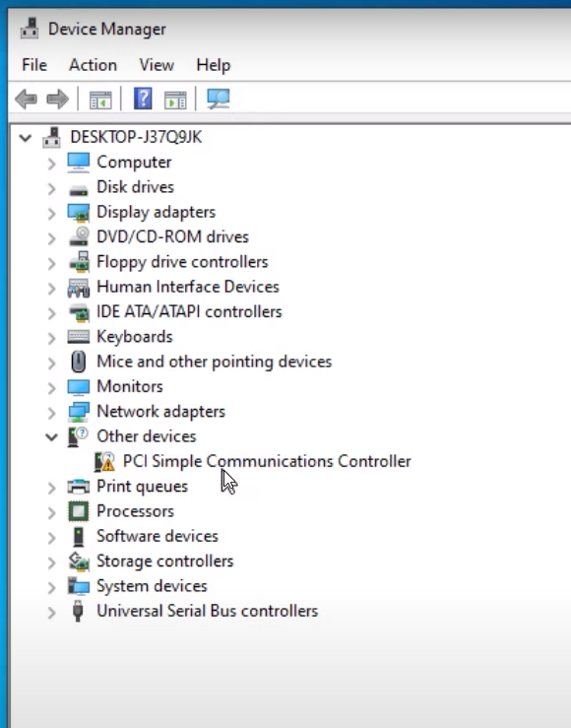Expand Universal Serial Bus controllers category
Image resolution: width=571 pixels, height=728 pixels.
point(51,613)
